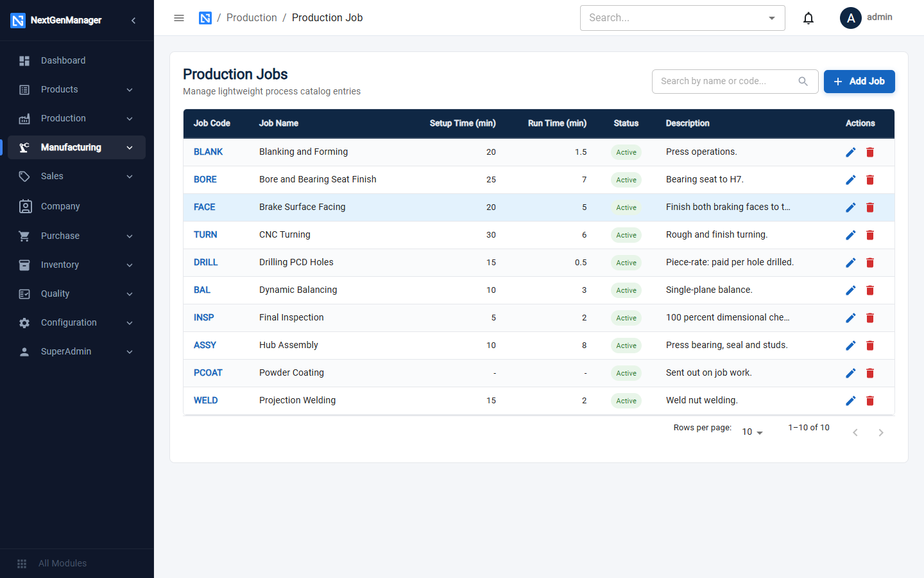Toggle the hamburger menu icon
The width and height of the screenshot is (924, 578).
click(x=179, y=18)
